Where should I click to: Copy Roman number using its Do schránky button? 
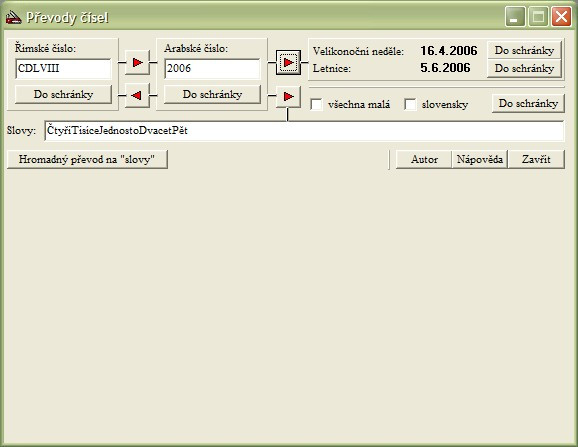click(x=63, y=94)
